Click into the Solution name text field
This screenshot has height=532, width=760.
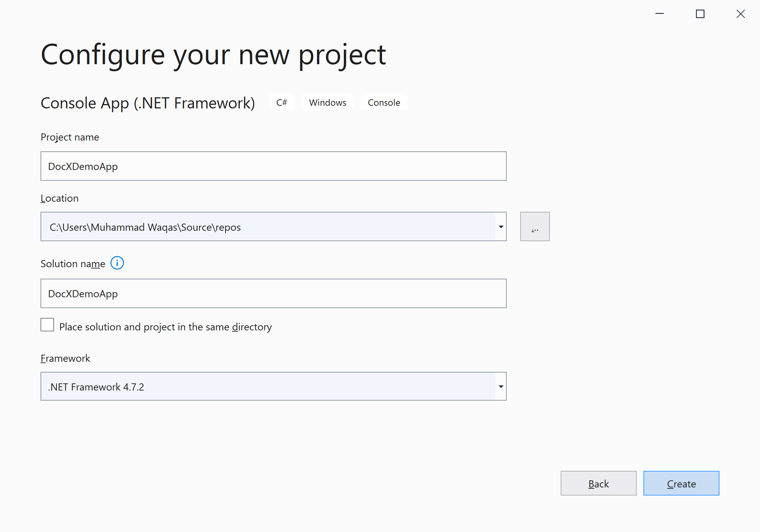point(273,294)
